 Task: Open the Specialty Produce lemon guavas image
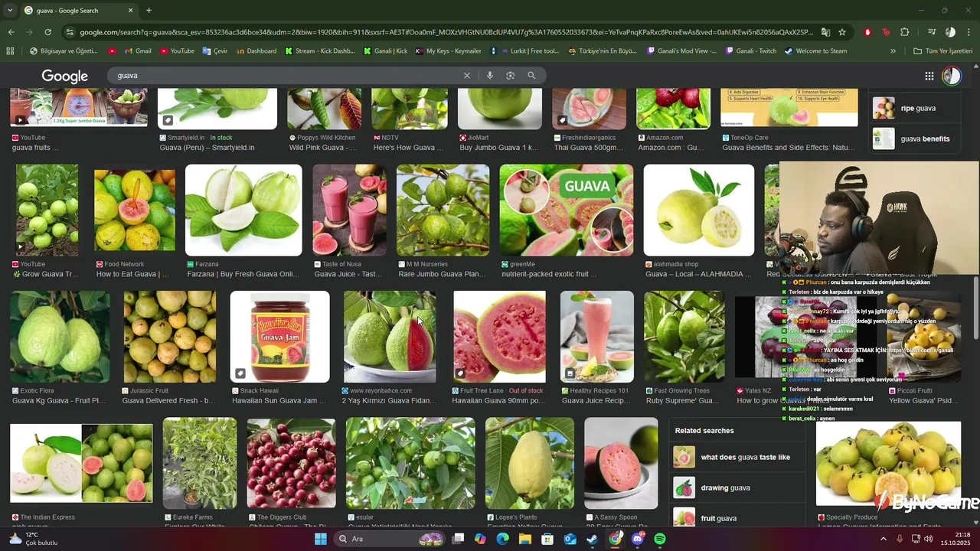click(x=888, y=463)
